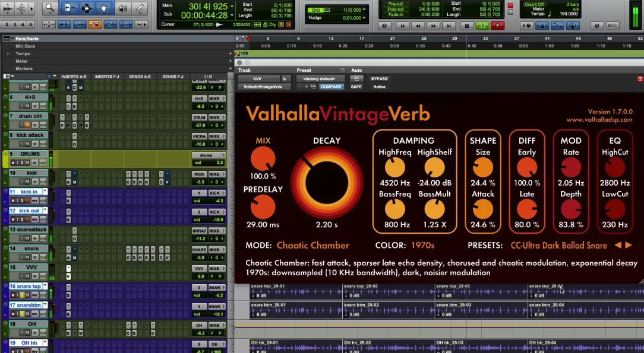Open the track list view selector

click(9, 77)
